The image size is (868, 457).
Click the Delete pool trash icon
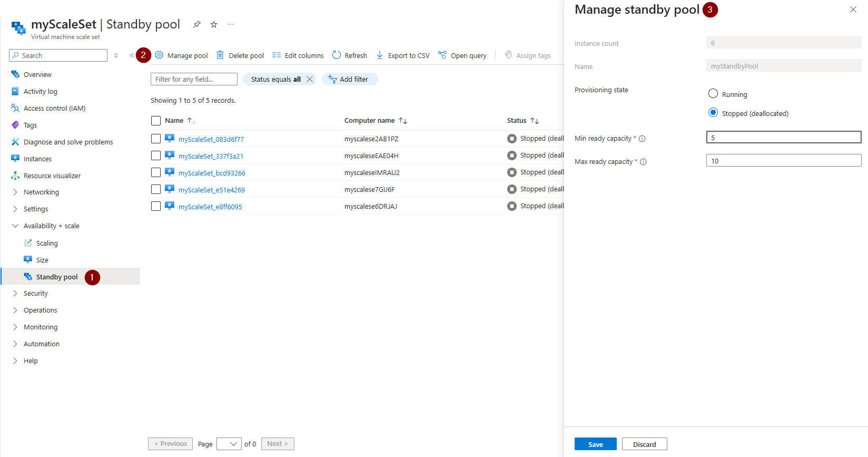(x=220, y=55)
